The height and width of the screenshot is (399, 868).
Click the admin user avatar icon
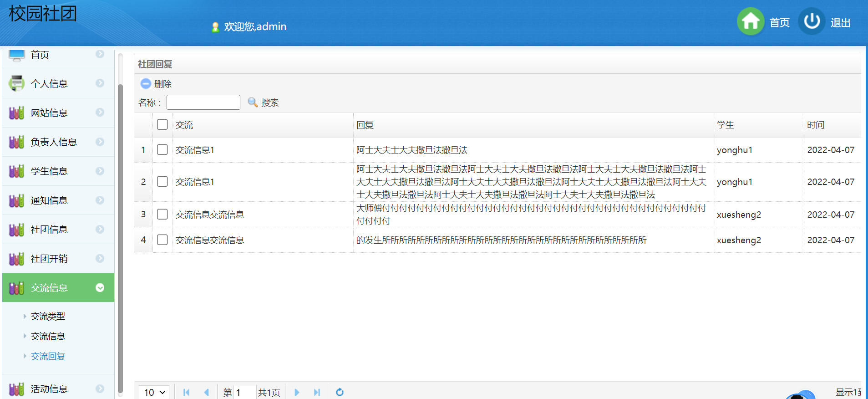pyautogui.click(x=215, y=27)
